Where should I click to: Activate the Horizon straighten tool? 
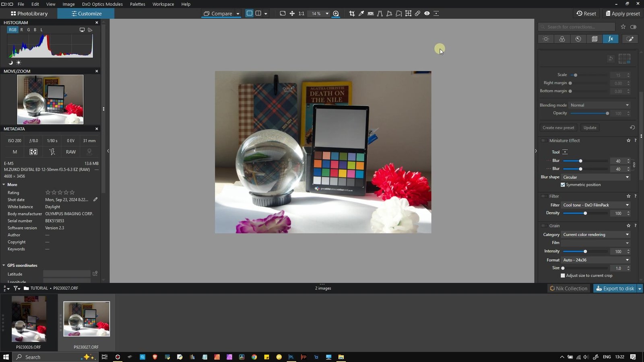point(370,13)
